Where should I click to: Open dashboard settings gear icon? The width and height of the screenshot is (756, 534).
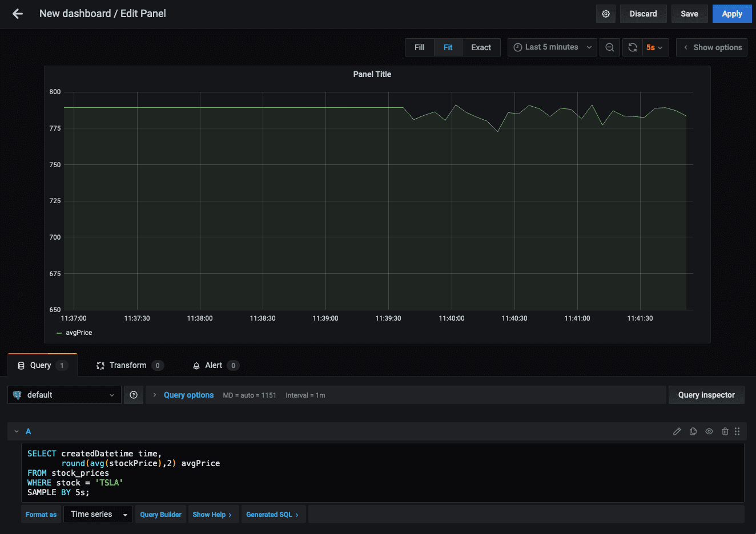coord(606,14)
